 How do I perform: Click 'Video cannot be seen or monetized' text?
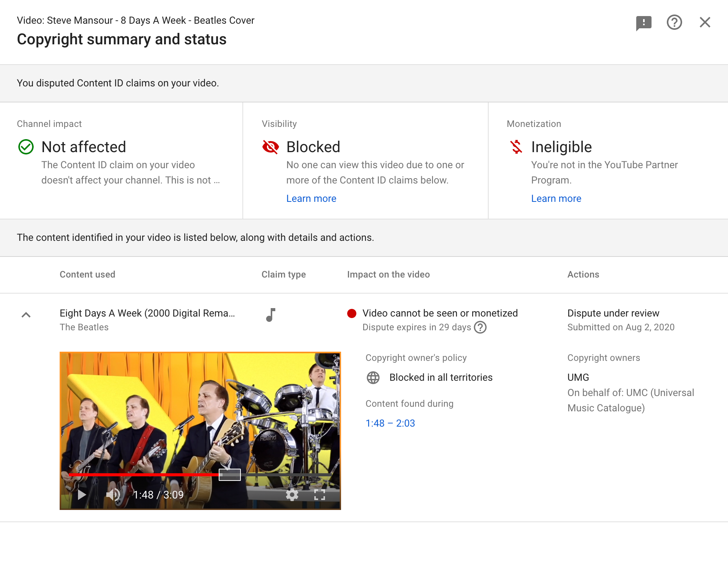click(440, 313)
